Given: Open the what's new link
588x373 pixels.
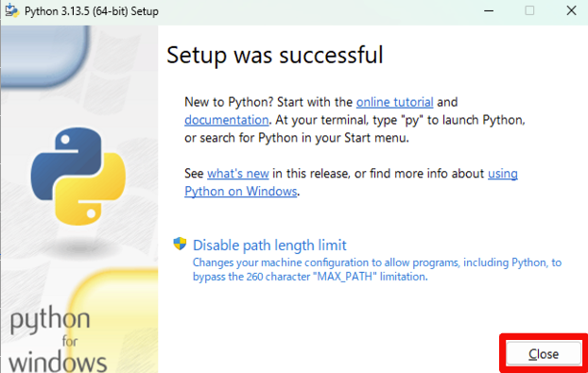Looking at the screenshot, I should tap(238, 174).
